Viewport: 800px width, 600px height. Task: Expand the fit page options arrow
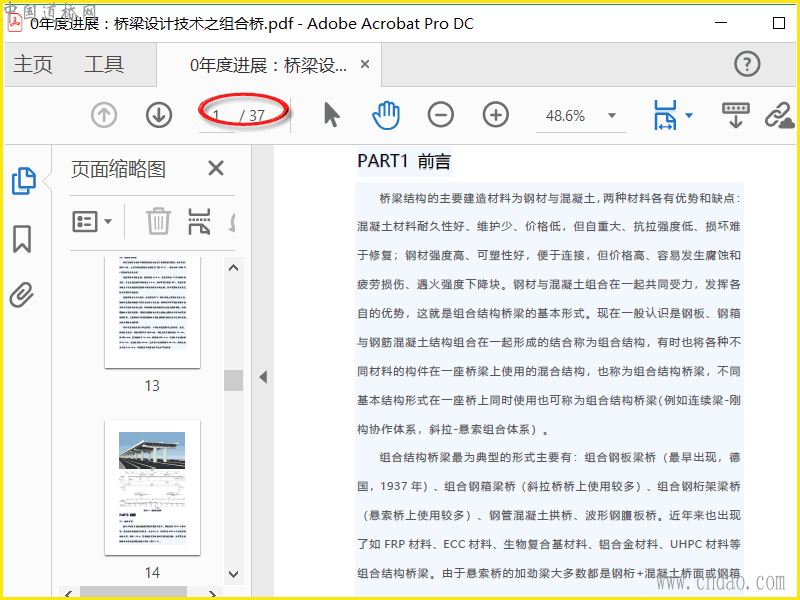[x=689, y=115]
